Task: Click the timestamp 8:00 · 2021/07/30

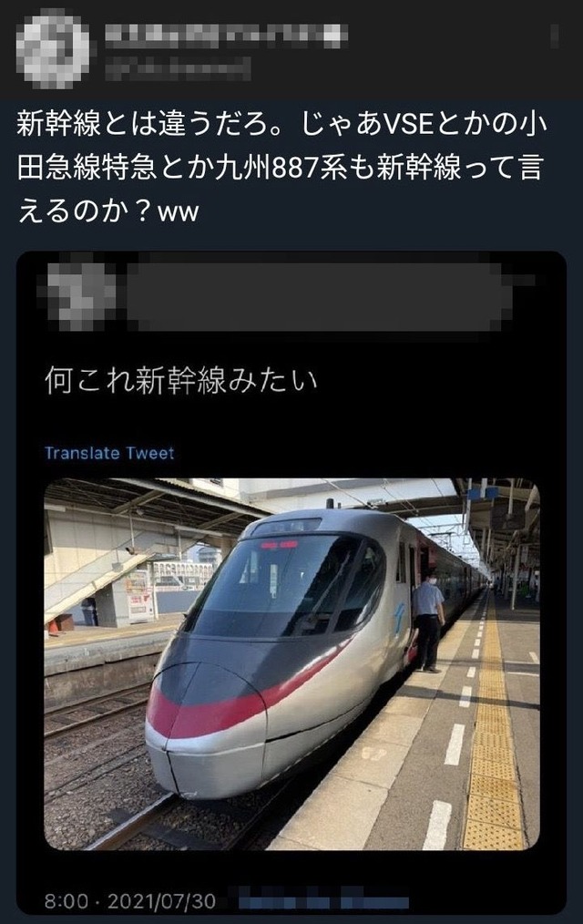Action: tap(130, 901)
